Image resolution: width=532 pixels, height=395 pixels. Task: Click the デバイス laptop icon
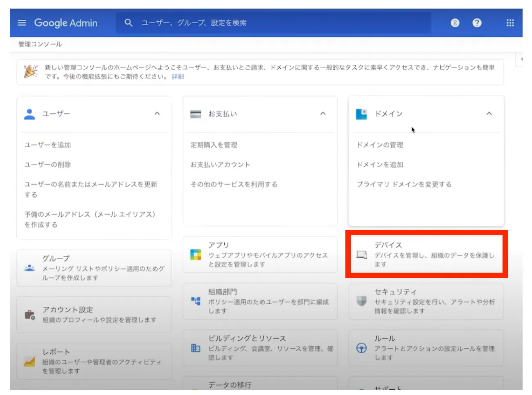tap(362, 255)
